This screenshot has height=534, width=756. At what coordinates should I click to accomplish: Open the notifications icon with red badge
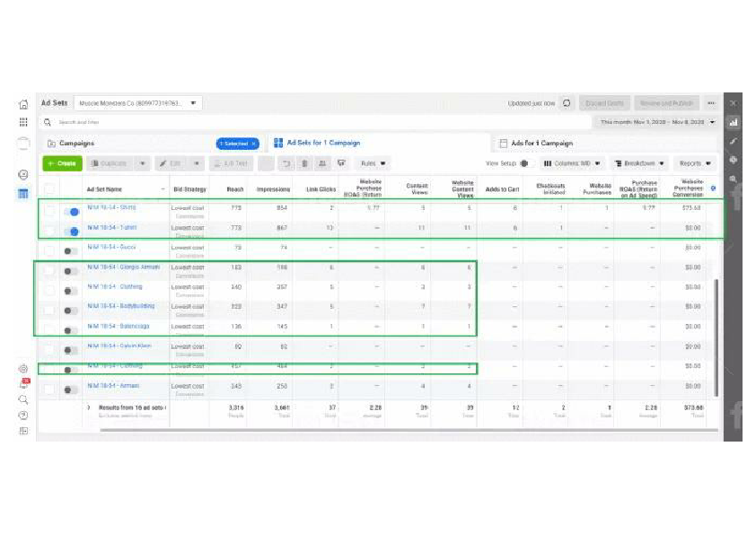point(23,383)
